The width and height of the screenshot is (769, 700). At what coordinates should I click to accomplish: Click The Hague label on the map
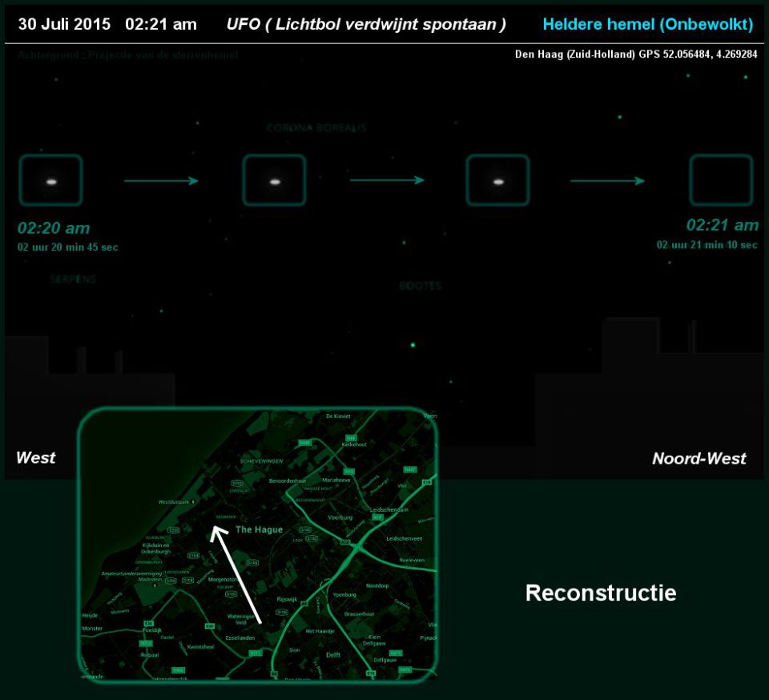pyautogui.click(x=258, y=530)
